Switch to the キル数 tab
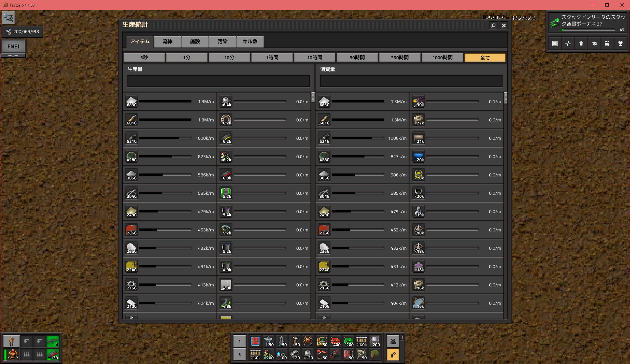This screenshot has height=364, width=630. click(250, 42)
